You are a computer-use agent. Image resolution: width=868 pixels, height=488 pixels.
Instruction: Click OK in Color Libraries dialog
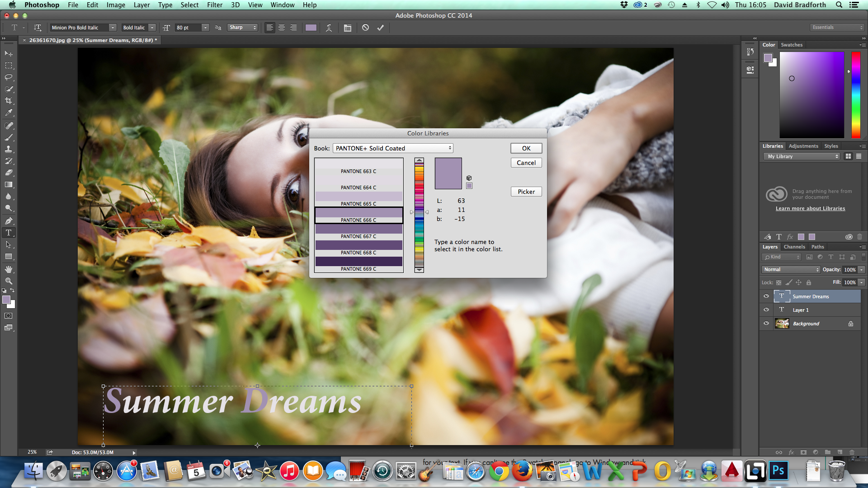pos(526,148)
